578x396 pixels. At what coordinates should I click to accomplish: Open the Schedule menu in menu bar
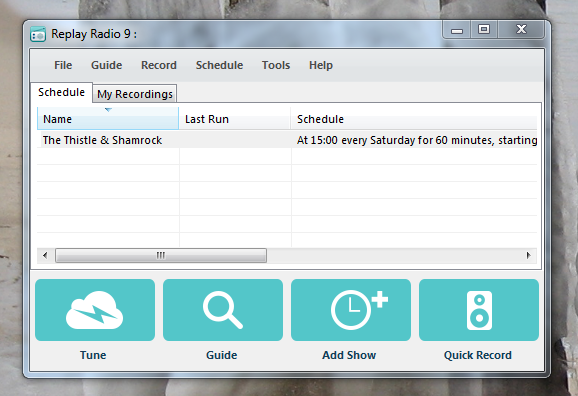click(219, 65)
